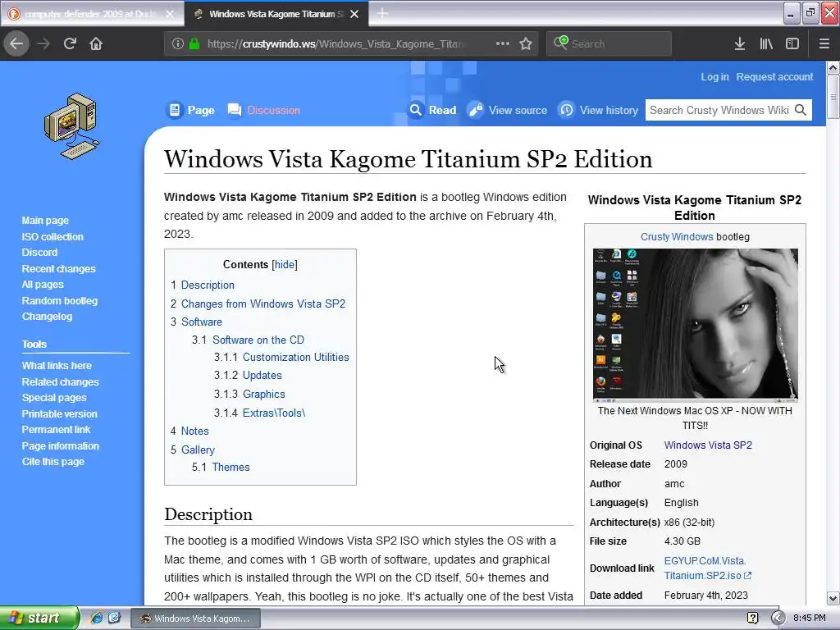Click the wiki search magnifier icon
Viewport: 840px width, 630px height.
pos(801,110)
